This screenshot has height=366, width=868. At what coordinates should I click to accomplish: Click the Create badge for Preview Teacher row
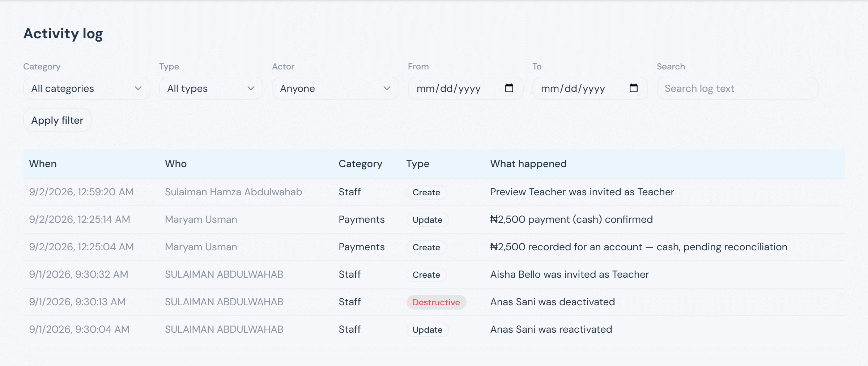(x=426, y=192)
